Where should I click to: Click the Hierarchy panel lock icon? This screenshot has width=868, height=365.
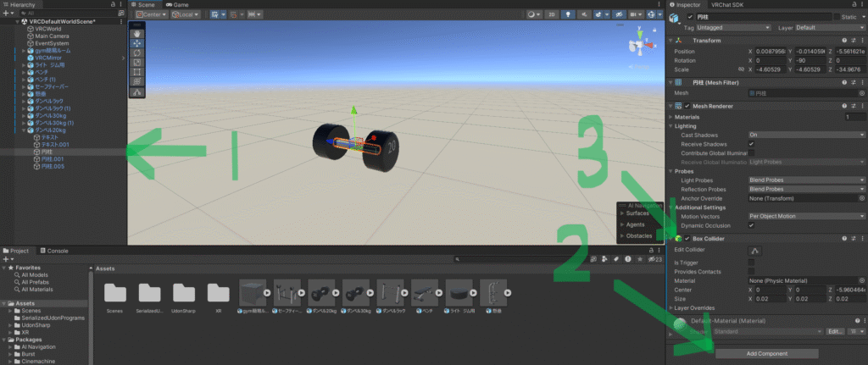pos(113,4)
